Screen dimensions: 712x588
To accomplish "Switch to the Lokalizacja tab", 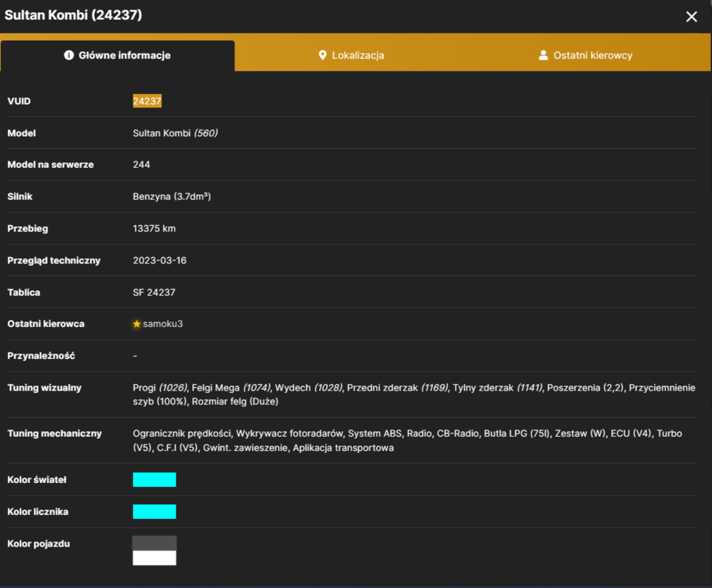I will (x=351, y=56).
